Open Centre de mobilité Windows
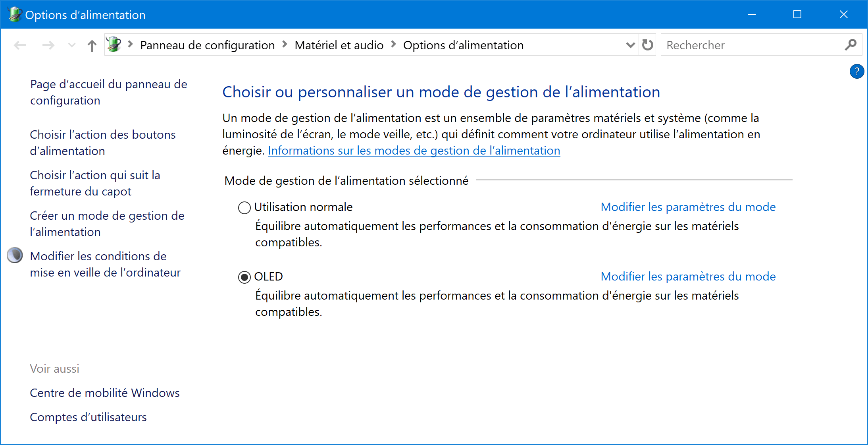868x445 pixels. (105, 393)
